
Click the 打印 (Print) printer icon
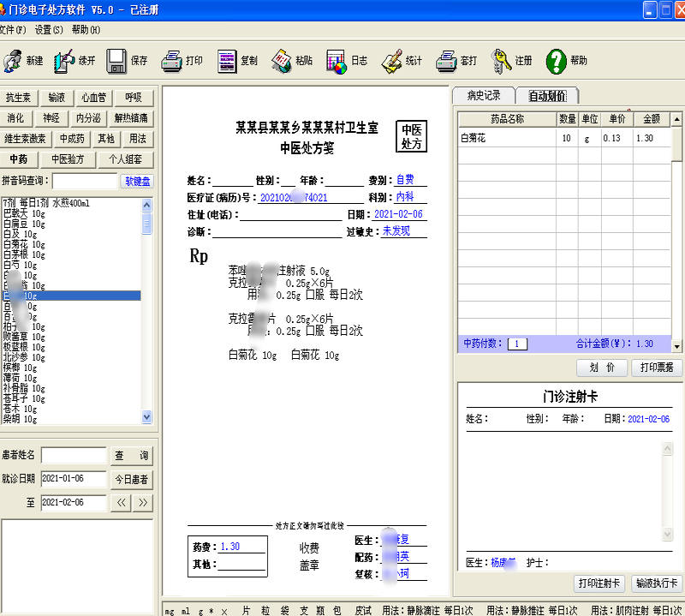pyautogui.click(x=172, y=61)
